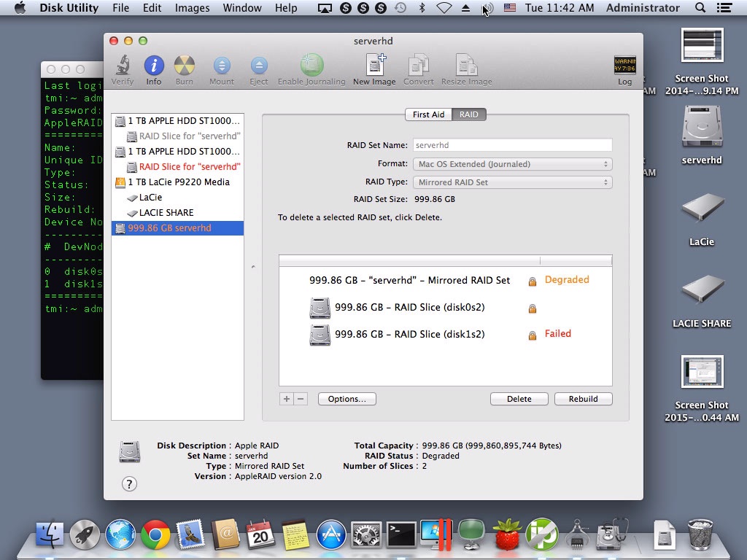Select 1 TB LaCie P9220 Media

pos(177,182)
